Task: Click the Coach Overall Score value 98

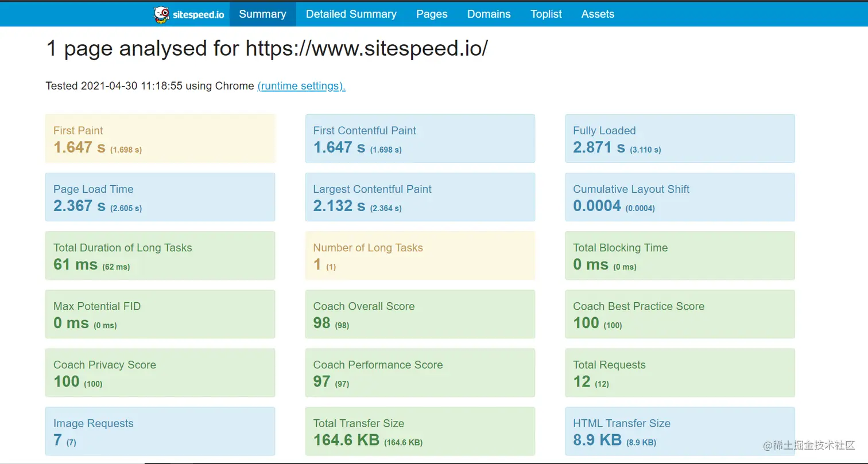Action: 322,323
